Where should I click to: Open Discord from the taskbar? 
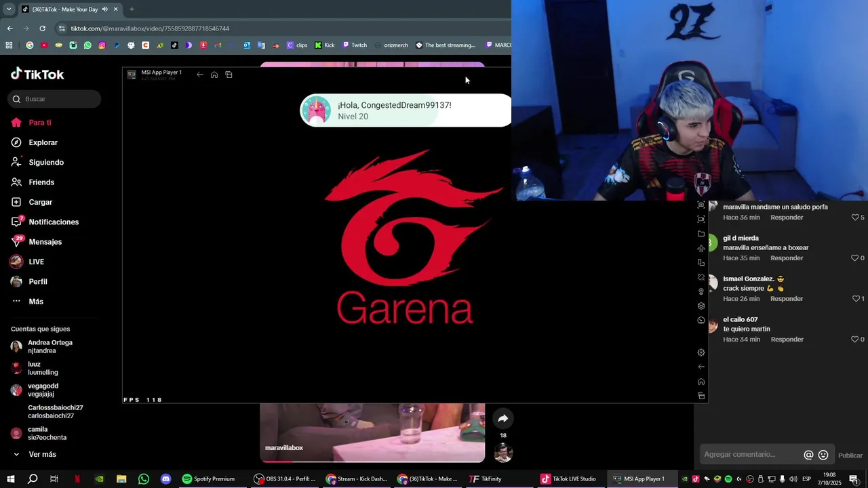pyautogui.click(x=165, y=479)
